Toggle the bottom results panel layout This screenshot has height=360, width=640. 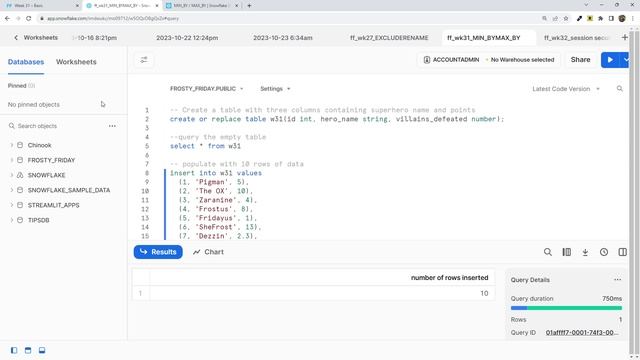point(42,350)
